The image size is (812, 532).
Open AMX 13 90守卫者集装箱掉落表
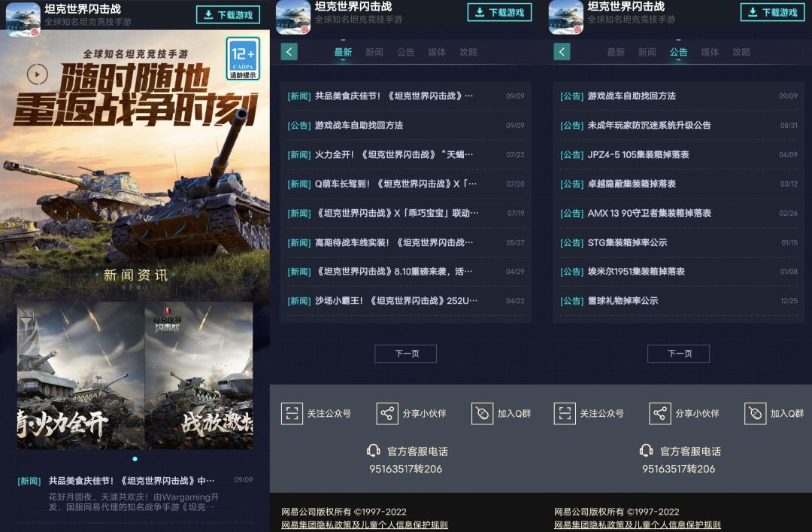click(679, 213)
